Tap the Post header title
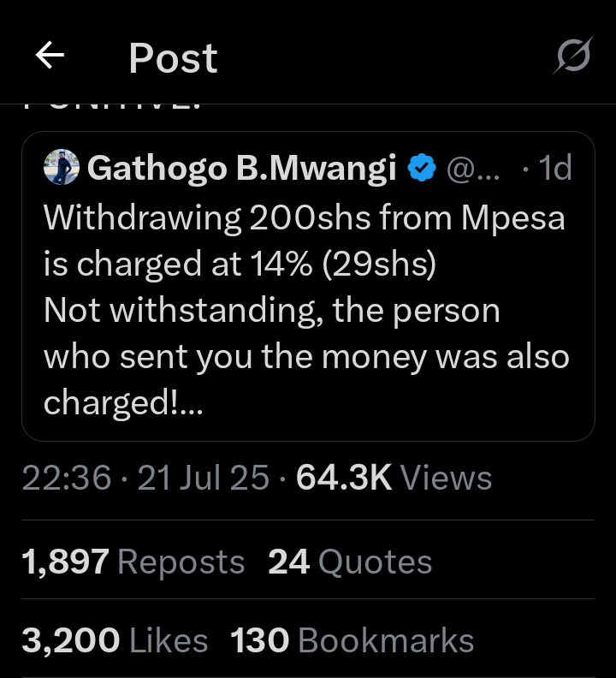616x678 pixels. point(173,58)
